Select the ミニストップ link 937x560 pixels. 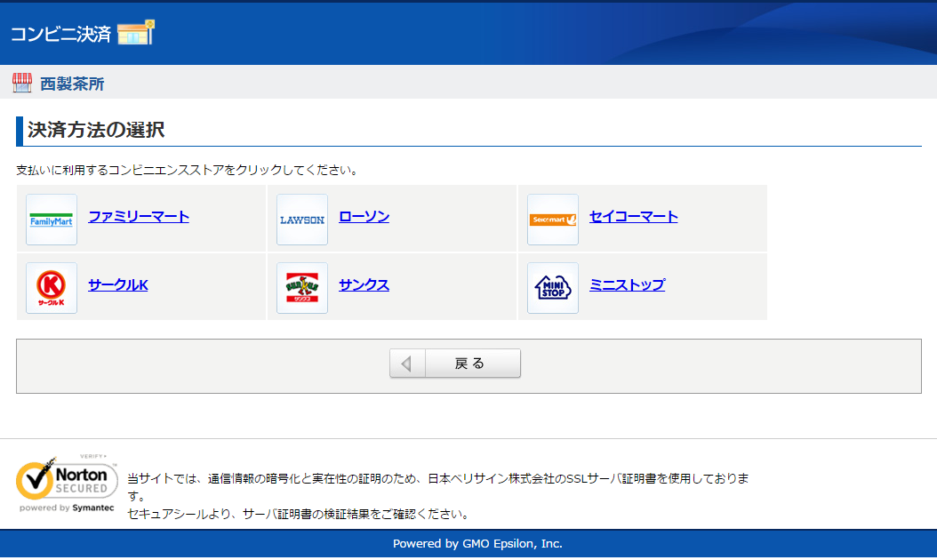628,284
